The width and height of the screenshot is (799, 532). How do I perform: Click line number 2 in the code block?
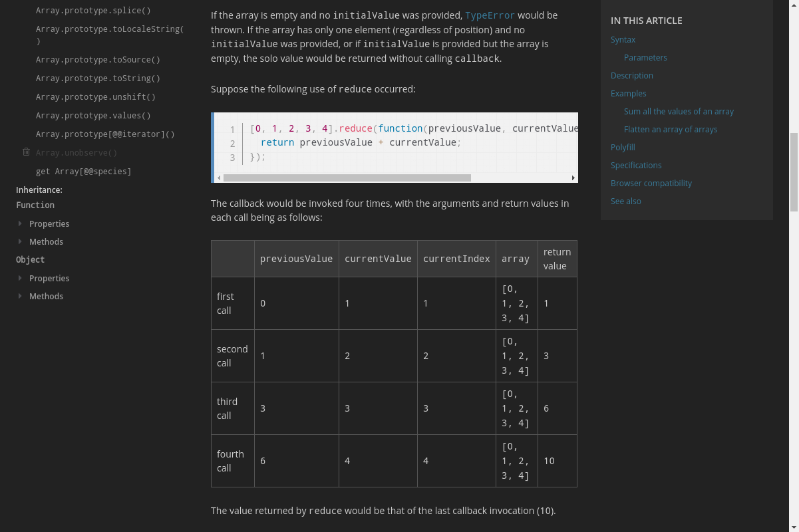point(232,144)
